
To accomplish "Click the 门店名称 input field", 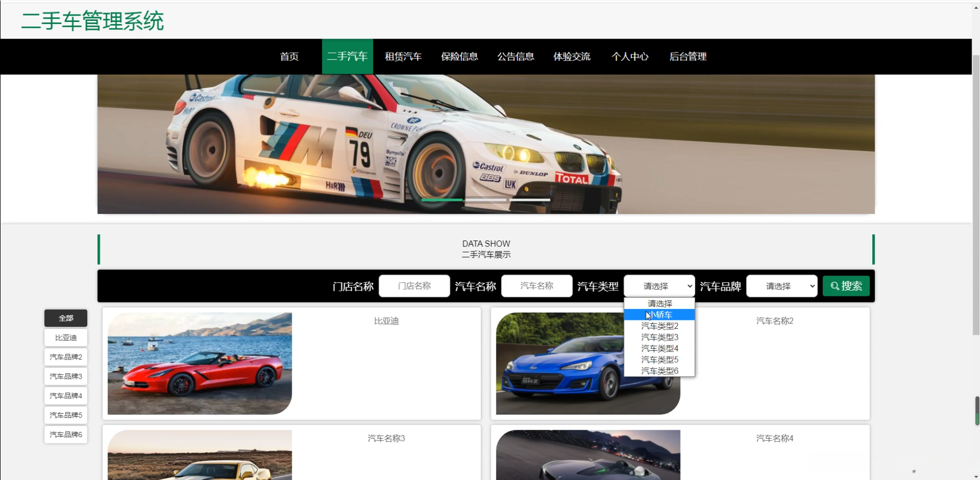I will [x=414, y=286].
